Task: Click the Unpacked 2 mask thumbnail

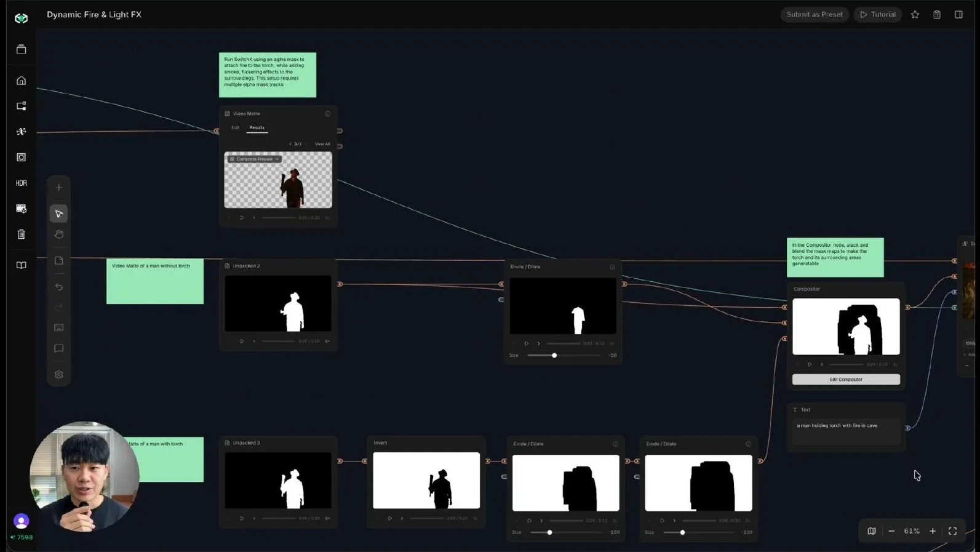Action: pyautogui.click(x=278, y=303)
